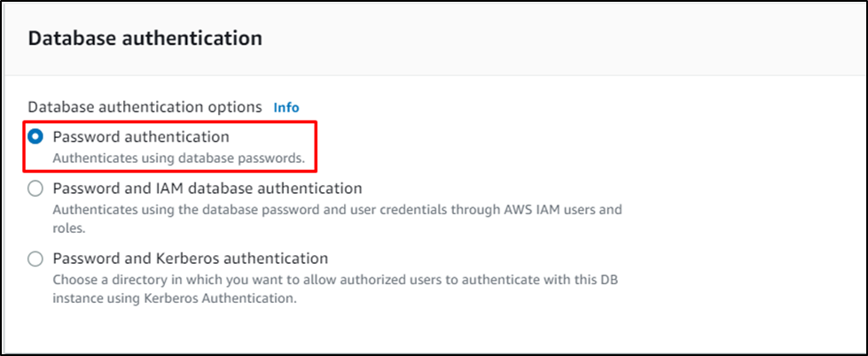Choose Password and IAM database authentication radio
This screenshot has width=868, height=356.
coord(35,189)
